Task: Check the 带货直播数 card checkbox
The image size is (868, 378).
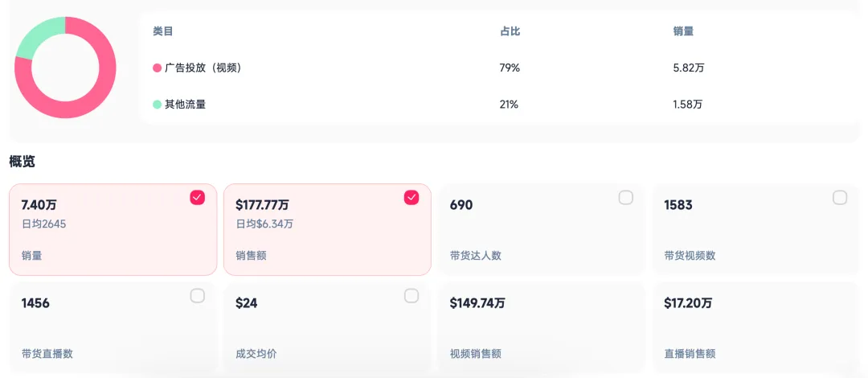Action: [198, 296]
